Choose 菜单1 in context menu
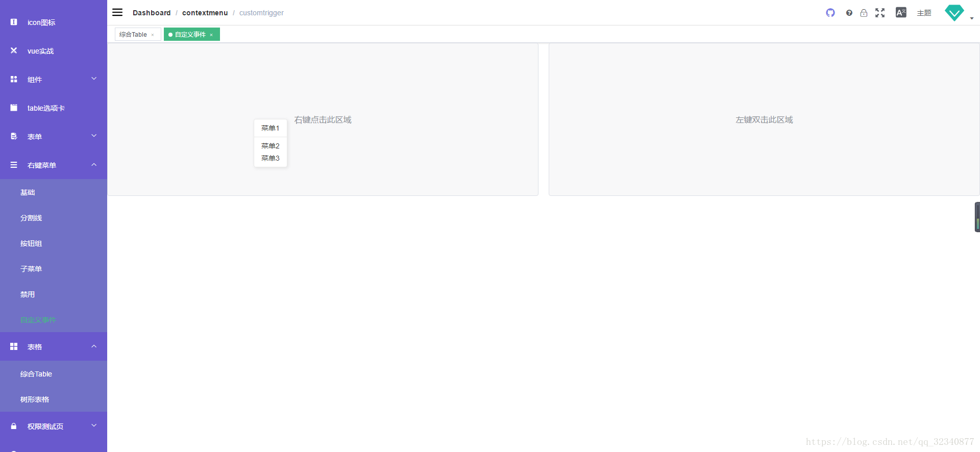The width and height of the screenshot is (980, 452). 271,128
